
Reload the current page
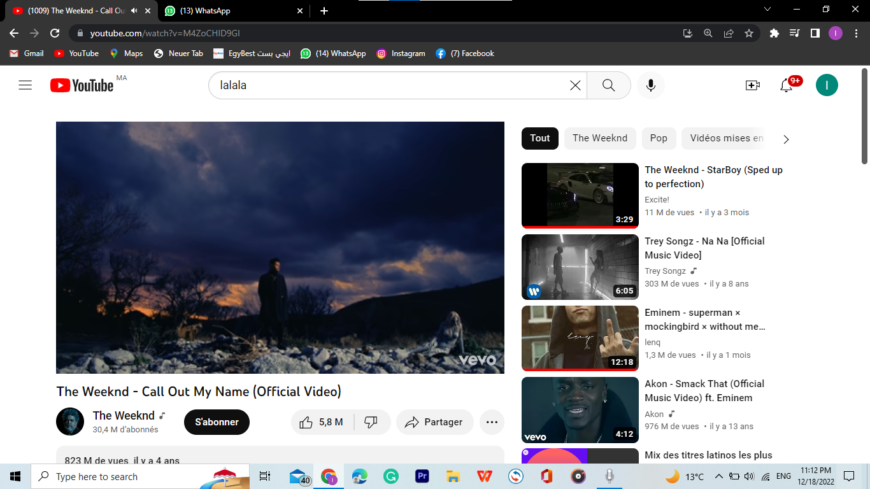click(x=54, y=33)
